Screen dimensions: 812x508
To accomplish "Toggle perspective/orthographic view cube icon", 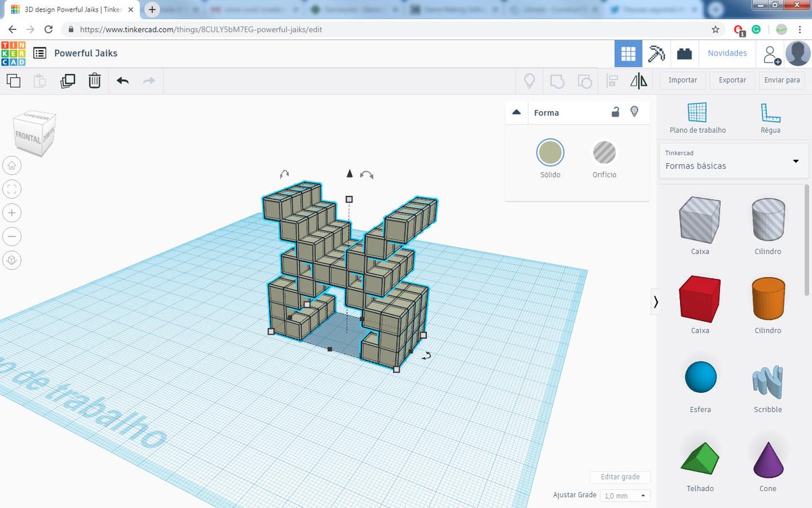I will 12,260.
